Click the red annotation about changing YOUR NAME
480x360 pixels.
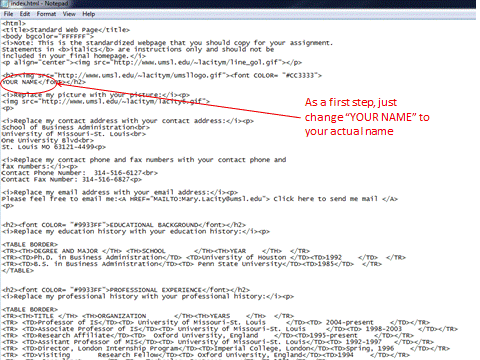[367, 117]
